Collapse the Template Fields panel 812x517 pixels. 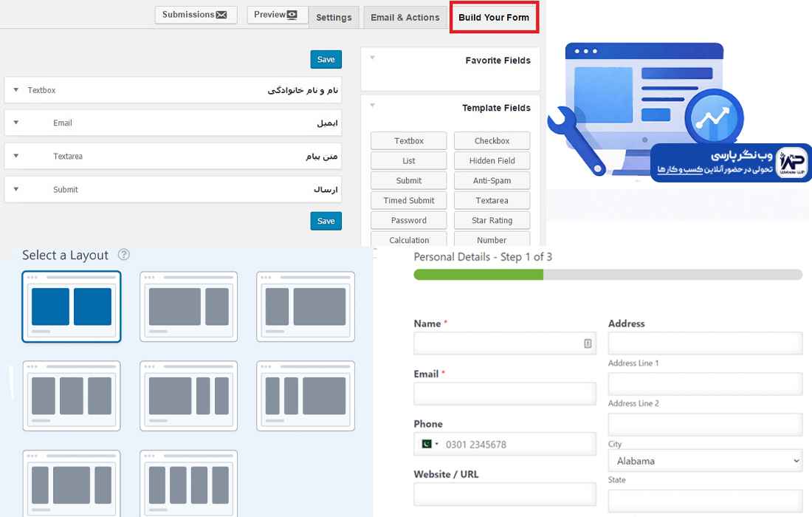click(373, 106)
